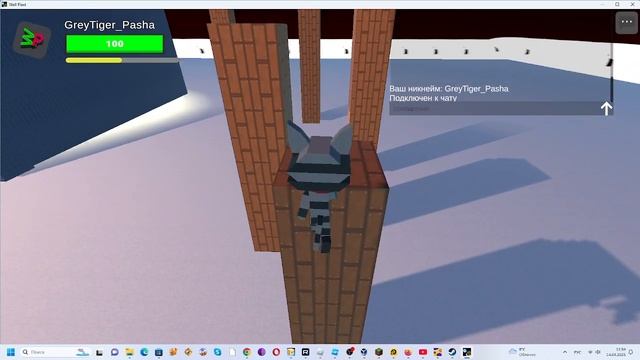The width and height of the screenshot is (640, 360).
Task: Launch Microsoft Edge from the taskbar
Action: click(144, 352)
